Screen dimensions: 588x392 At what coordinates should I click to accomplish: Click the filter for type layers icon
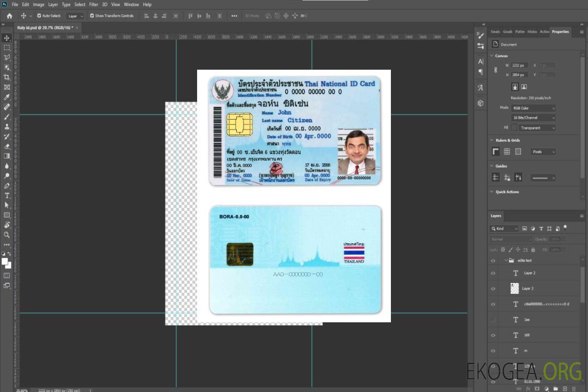click(x=541, y=229)
